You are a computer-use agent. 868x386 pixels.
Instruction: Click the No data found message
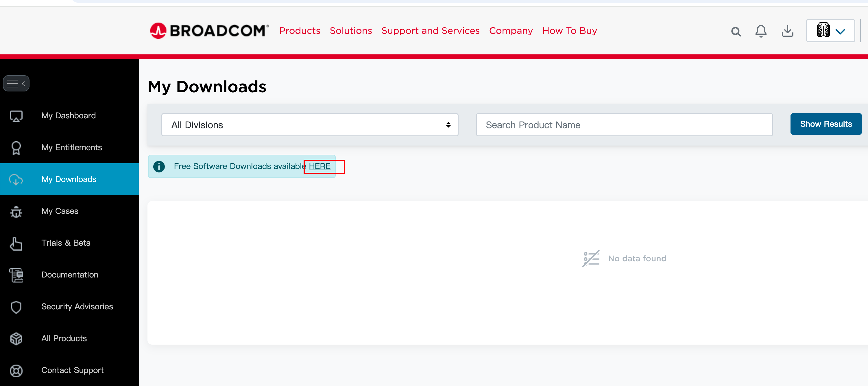coord(637,259)
